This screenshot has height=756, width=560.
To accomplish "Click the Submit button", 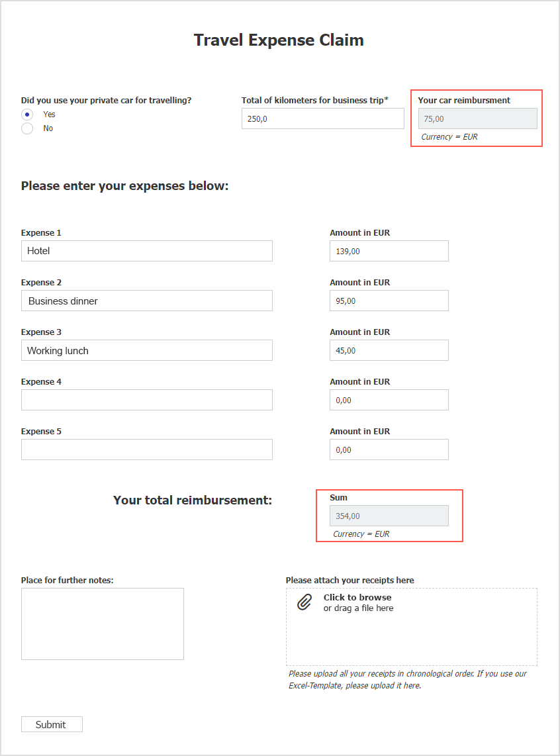I will point(52,724).
